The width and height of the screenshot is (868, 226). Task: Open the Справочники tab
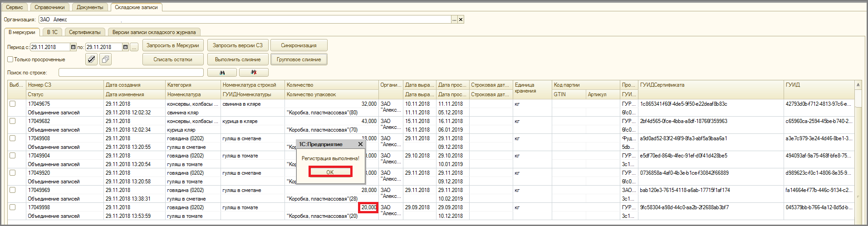[50, 7]
